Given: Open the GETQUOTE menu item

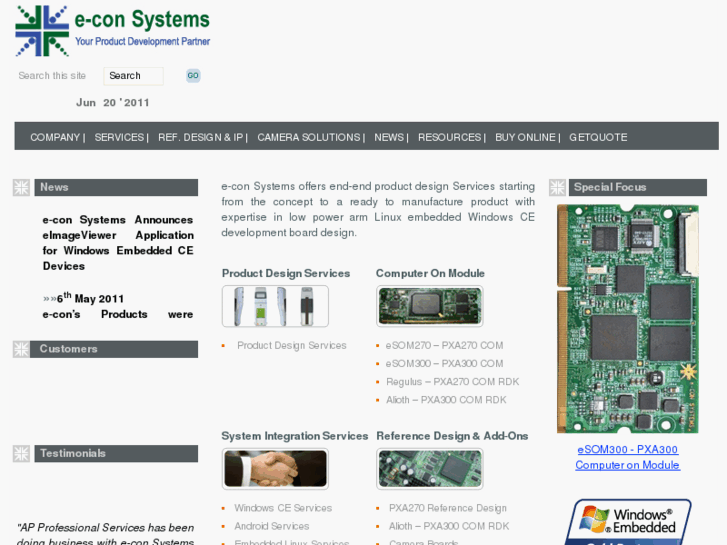Looking at the screenshot, I should [598, 137].
